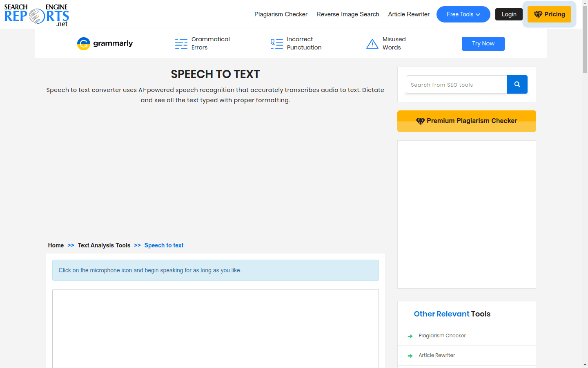The image size is (588, 368).
Task: Click the Grammarly logo icon
Action: pos(84,43)
